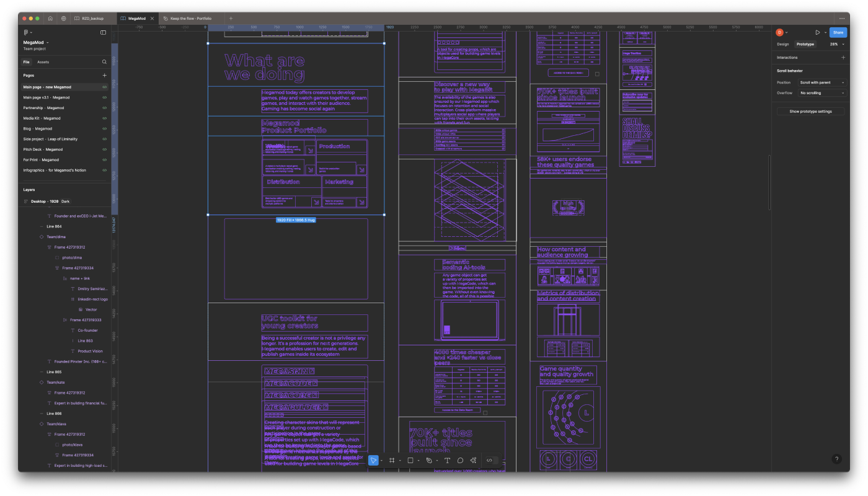Select the Rectangle shape tool

point(410,460)
